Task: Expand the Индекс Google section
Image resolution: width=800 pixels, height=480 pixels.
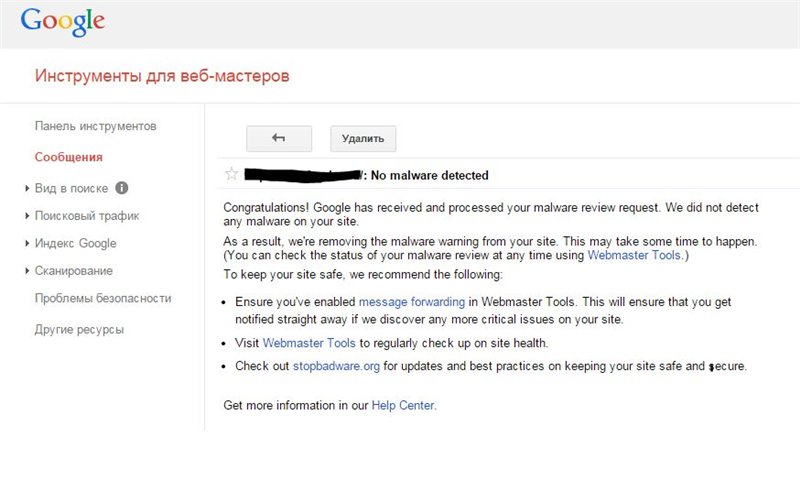Action: 27,243
